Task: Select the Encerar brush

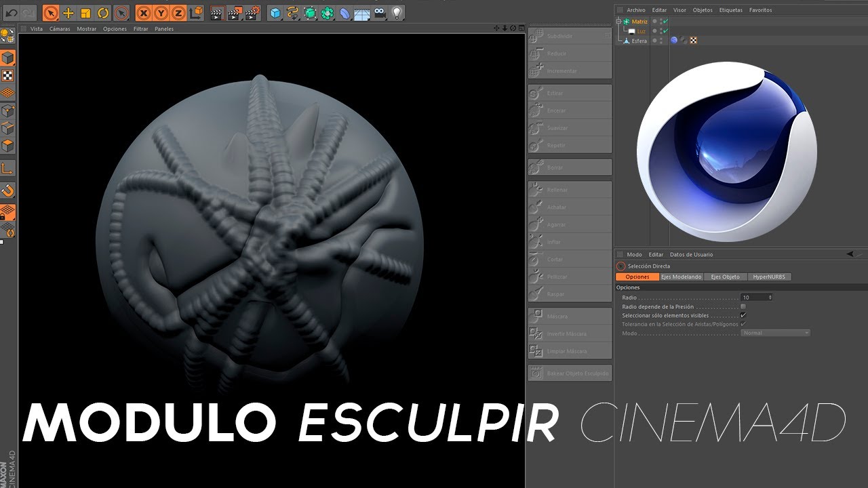Action: (570, 110)
